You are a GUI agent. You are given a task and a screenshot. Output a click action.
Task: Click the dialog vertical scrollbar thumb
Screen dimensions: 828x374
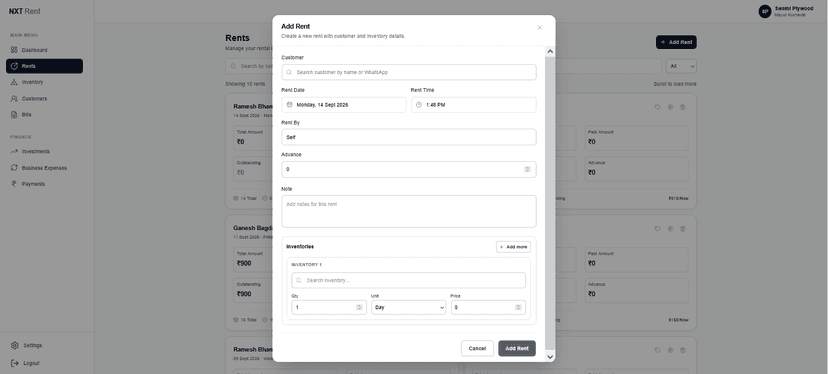[x=550, y=203]
